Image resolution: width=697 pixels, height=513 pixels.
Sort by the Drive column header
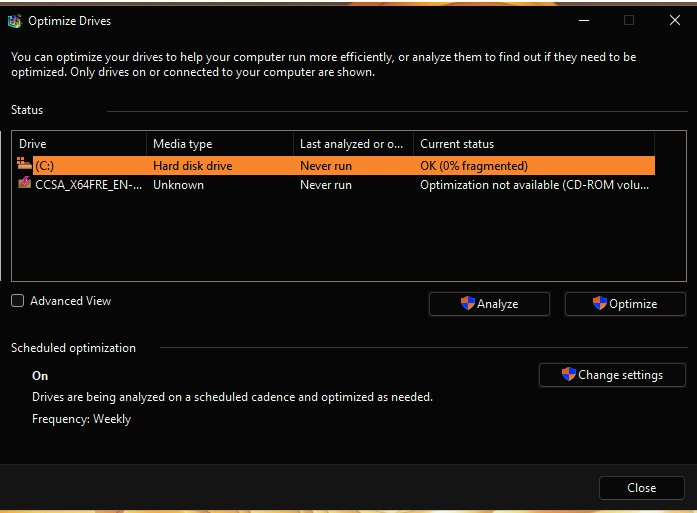click(x=80, y=144)
